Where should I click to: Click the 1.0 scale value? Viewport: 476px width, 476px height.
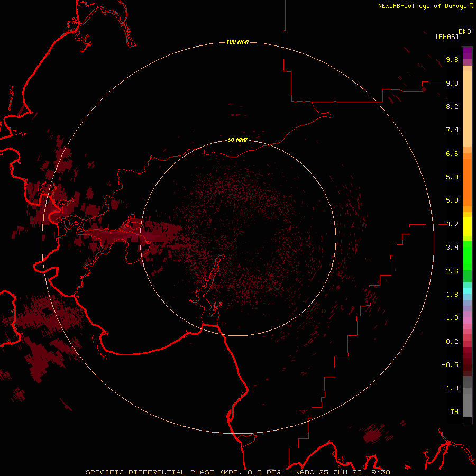pyautogui.click(x=452, y=318)
